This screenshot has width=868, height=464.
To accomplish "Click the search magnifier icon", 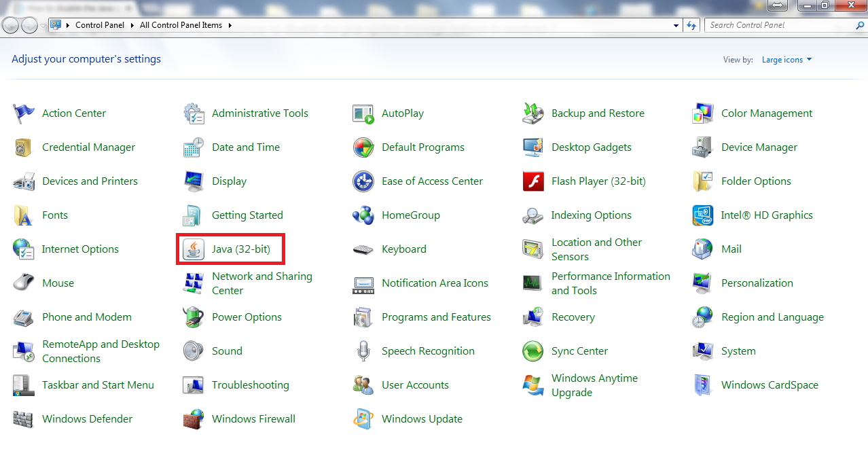I will click(859, 25).
